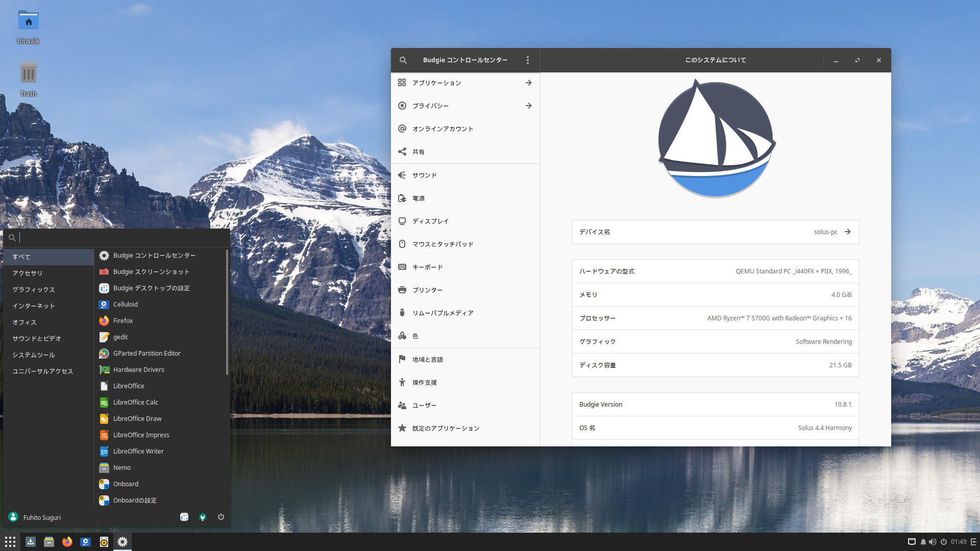Click the power icon in menu footer

[220, 517]
